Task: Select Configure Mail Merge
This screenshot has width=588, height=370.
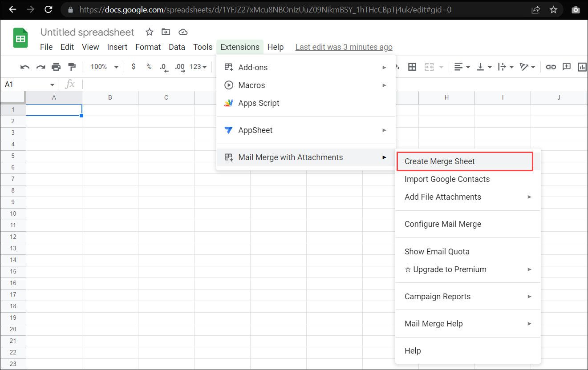Action: (x=442, y=224)
